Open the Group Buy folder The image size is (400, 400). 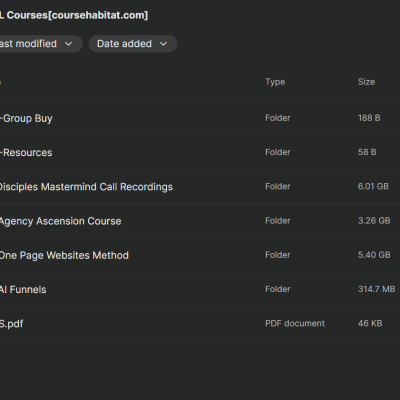pos(26,118)
